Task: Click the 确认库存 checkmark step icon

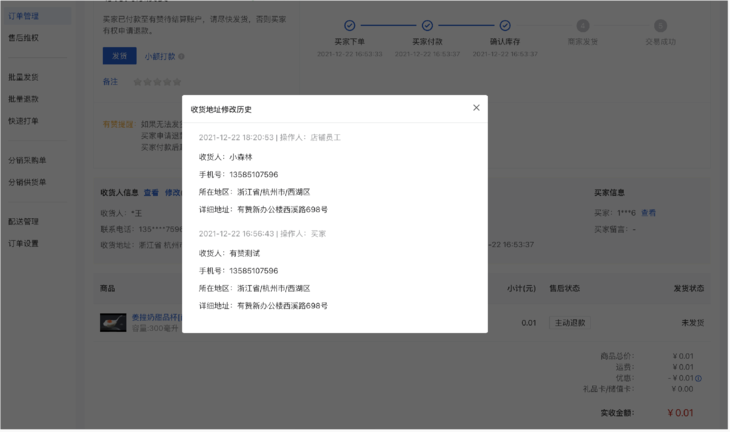Action: 505,26
